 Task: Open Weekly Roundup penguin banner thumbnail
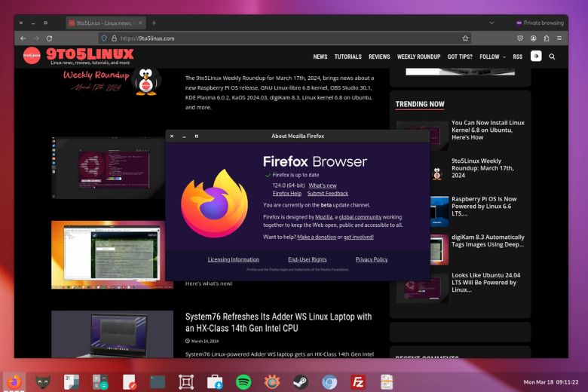coord(112,82)
